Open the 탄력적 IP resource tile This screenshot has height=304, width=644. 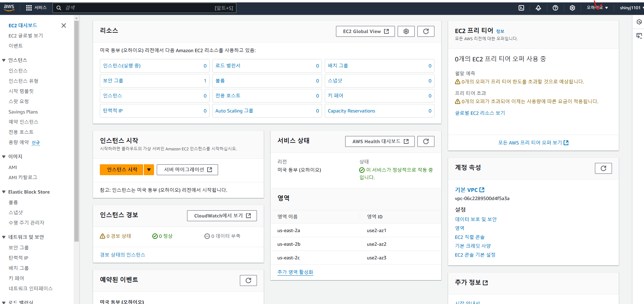[x=155, y=111]
